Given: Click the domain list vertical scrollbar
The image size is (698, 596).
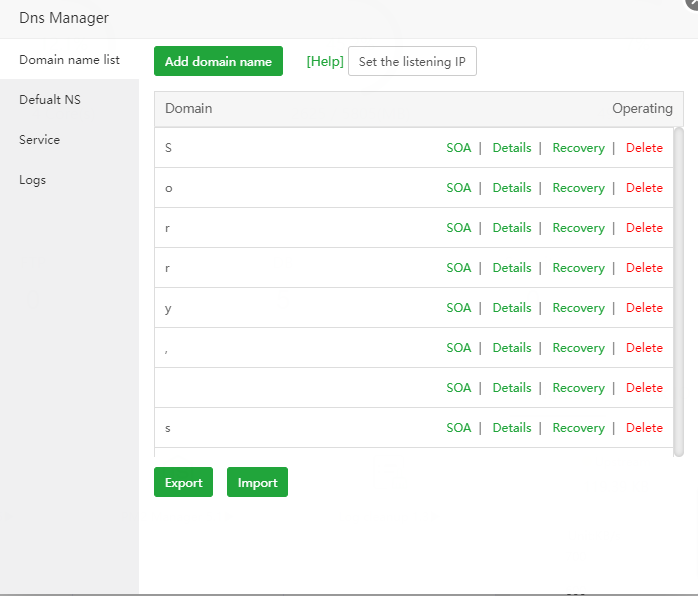Looking at the screenshot, I should [679, 290].
